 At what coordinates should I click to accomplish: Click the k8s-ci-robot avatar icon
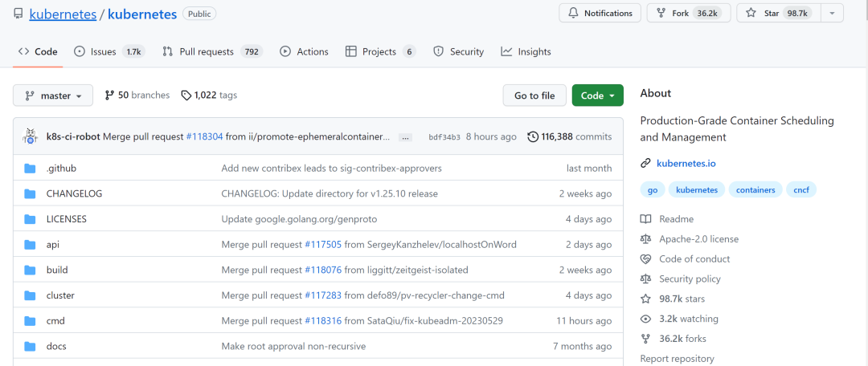coord(30,136)
